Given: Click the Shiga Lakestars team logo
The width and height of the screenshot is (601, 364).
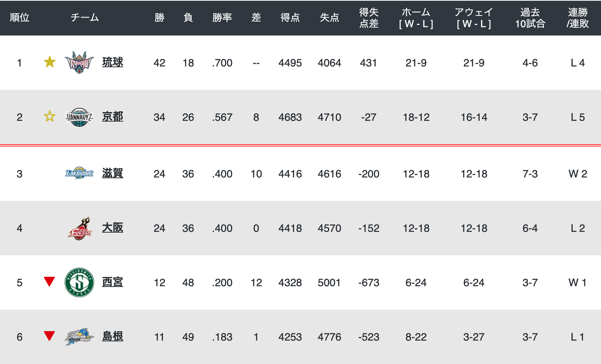Looking at the screenshot, I should pyautogui.click(x=79, y=173).
